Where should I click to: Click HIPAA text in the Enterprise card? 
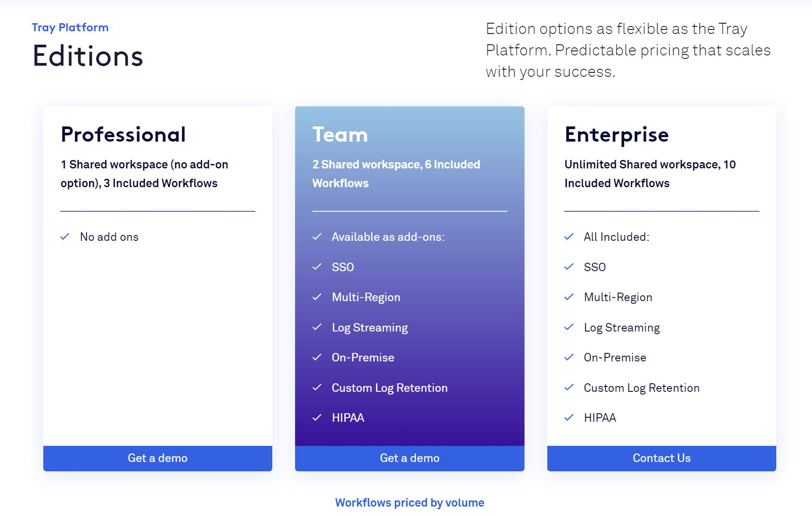click(x=600, y=418)
